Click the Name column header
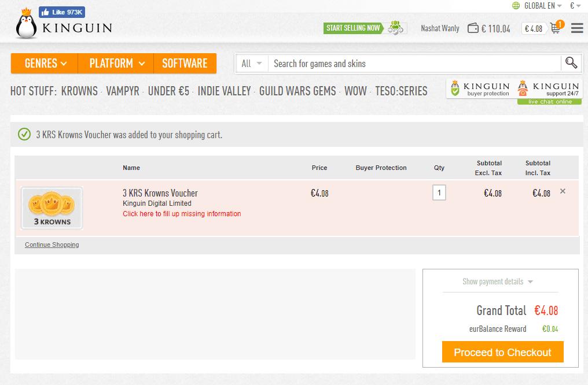588x385 pixels. [131, 168]
